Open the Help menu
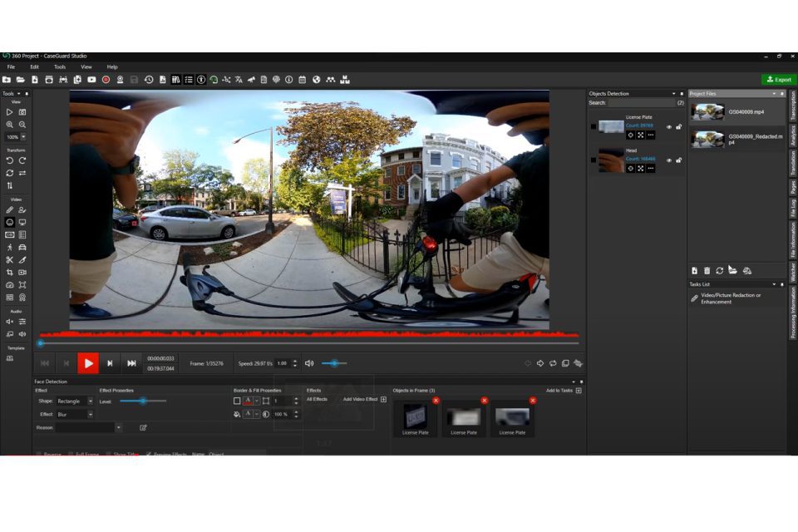This screenshot has width=798, height=532. 112,66
